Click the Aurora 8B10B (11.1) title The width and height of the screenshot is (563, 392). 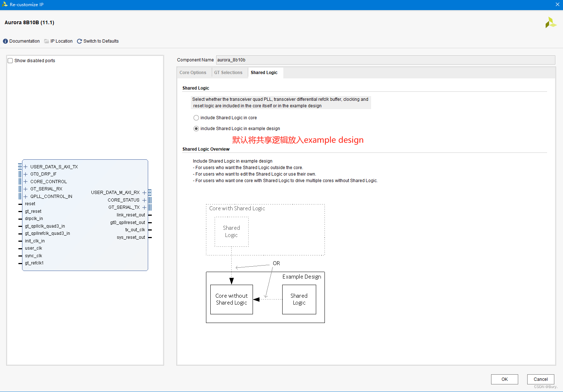coord(30,22)
